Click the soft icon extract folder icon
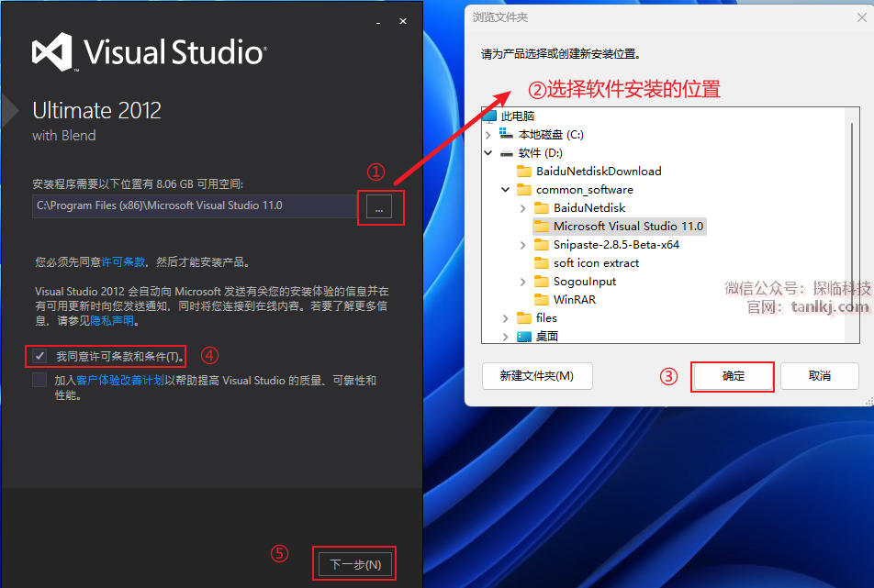The width and height of the screenshot is (874, 588). tap(542, 263)
